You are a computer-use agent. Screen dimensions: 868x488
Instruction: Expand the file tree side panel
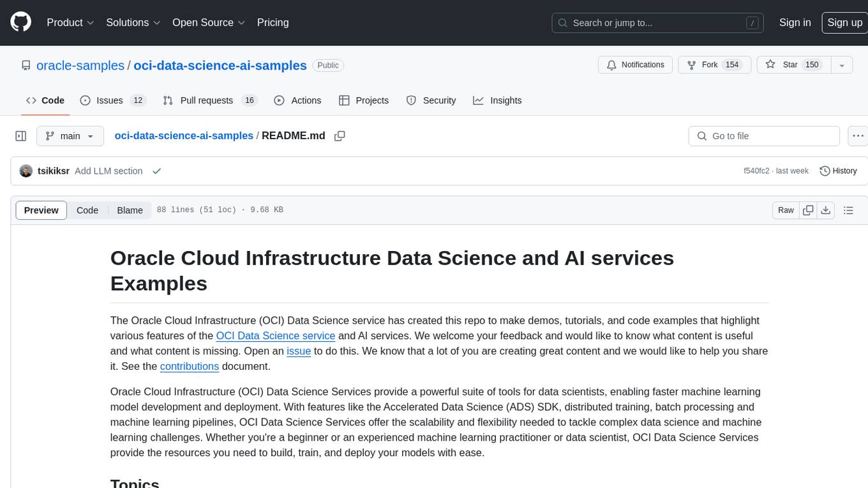21,136
